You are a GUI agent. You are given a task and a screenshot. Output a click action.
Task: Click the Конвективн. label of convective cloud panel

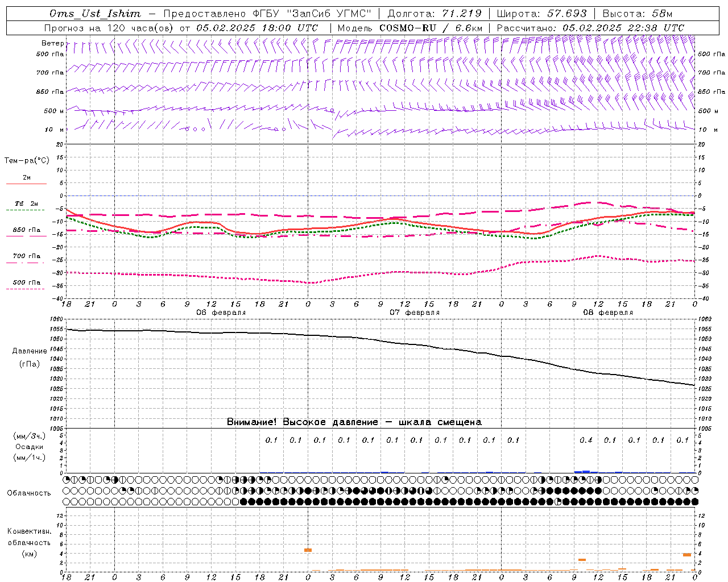pyautogui.click(x=30, y=531)
